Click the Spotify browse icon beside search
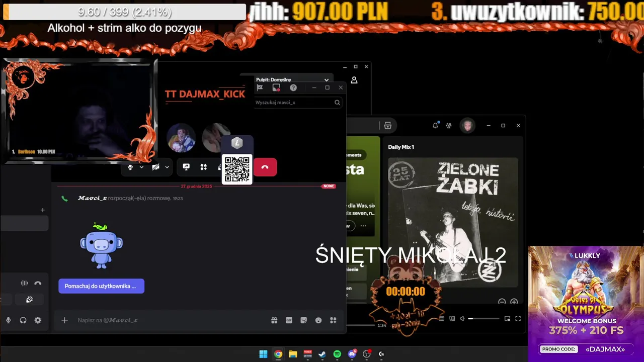The image size is (644, 362). click(387, 126)
